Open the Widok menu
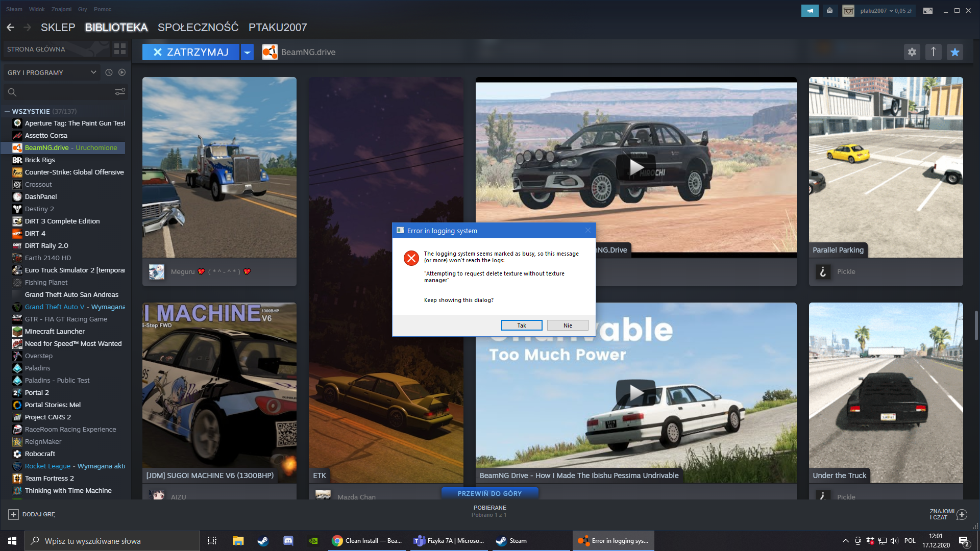This screenshot has width=980, height=551. coord(37,9)
